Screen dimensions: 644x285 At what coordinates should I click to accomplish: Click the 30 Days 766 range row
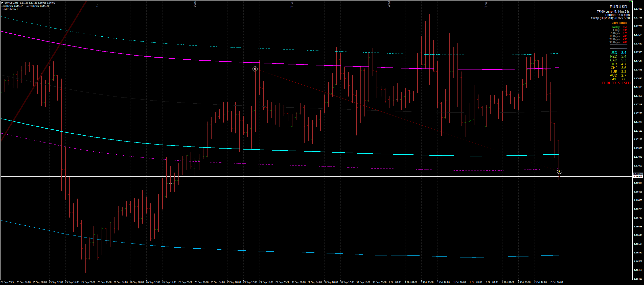618,42
